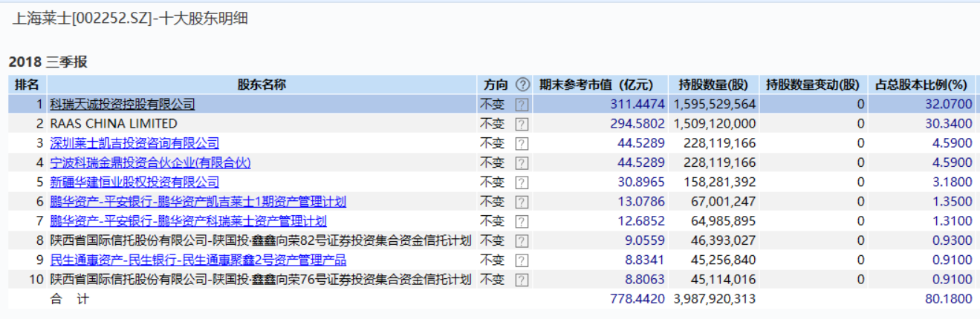Click rank number 10 cell
Viewport: 980px width, 319px height.
(x=36, y=279)
